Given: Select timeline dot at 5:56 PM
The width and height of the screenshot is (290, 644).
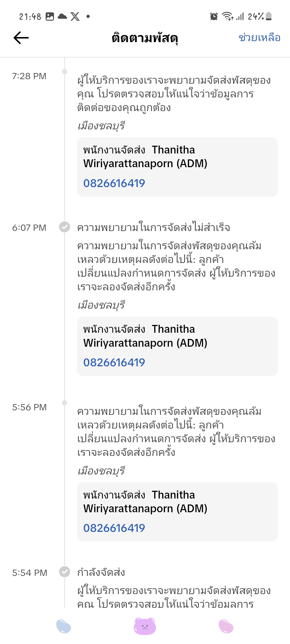Looking at the screenshot, I should click(64, 403).
